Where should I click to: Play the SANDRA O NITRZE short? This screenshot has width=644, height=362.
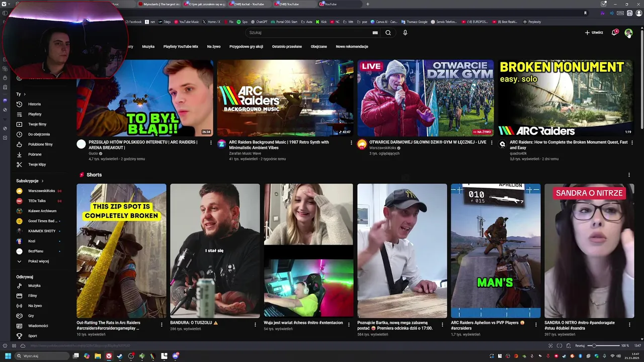[x=589, y=251]
